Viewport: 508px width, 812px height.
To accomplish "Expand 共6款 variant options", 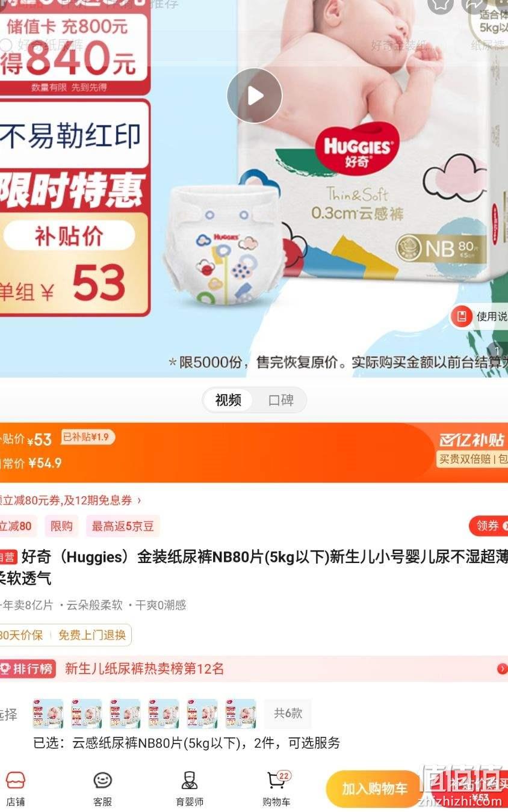I will 288,714.
